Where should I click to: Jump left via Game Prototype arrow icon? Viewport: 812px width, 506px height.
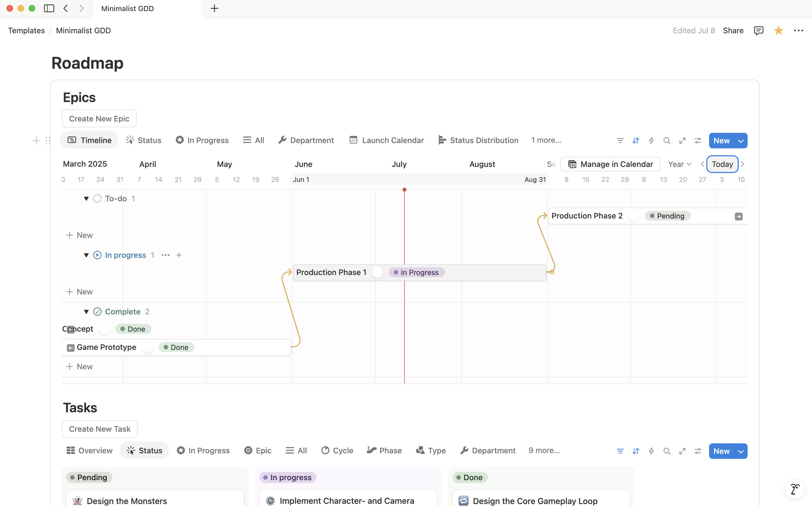[x=70, y=348]
